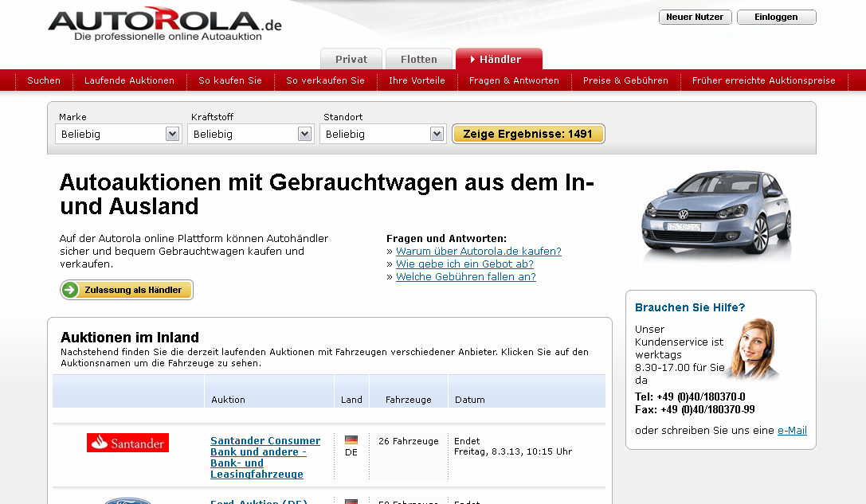The image size is (866, 504).
Task: Open Preise & Gebühren menu item
Action: coord(625,80)
